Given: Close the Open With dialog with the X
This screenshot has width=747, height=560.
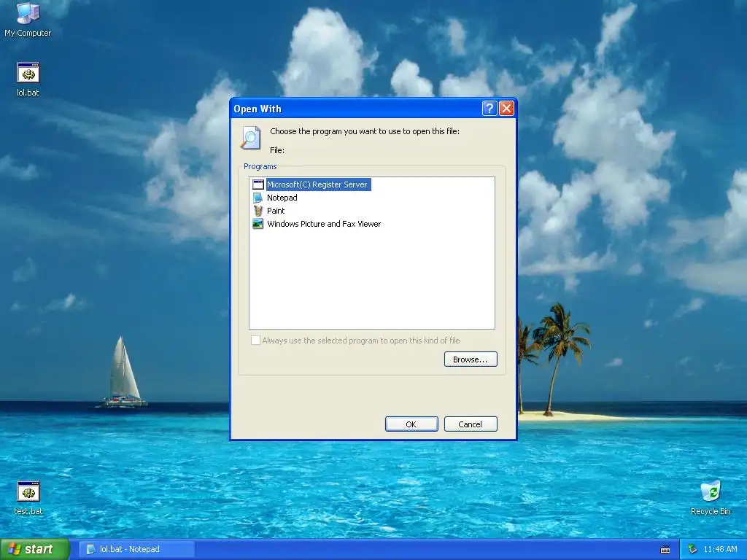Looking at the screenshot, I should [x=506, y=109].
